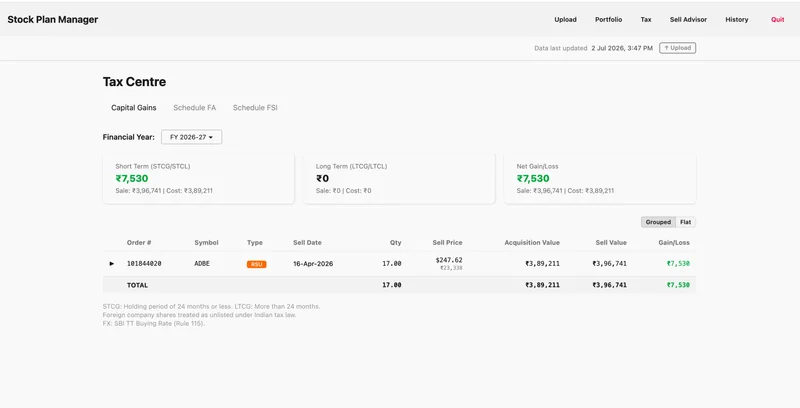
Task: Click the Stock Plan Manager title
Action: [x=53, y=19]
